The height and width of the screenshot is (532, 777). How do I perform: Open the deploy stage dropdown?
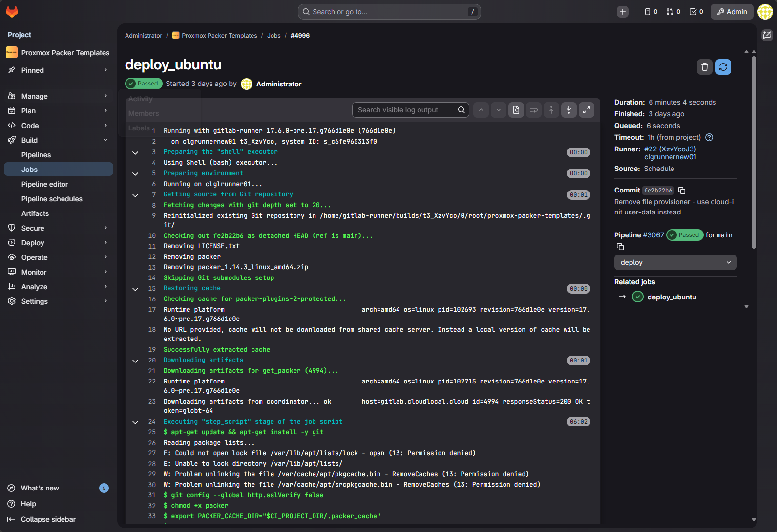[x=675, y=262]
